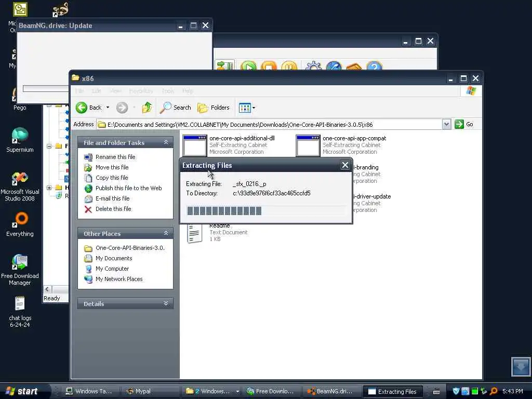Viewport: 532px width, 399px height.
Task: Open Microsoft Visual Studio 2008 shortcut
Action: pyautogui.click(x=20, y=187)
